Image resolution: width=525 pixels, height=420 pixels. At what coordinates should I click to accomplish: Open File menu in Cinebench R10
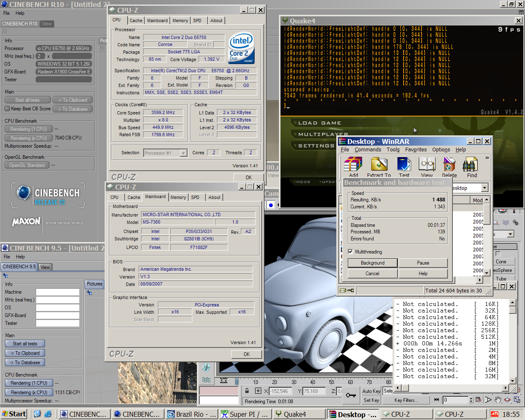pos(7,13)
